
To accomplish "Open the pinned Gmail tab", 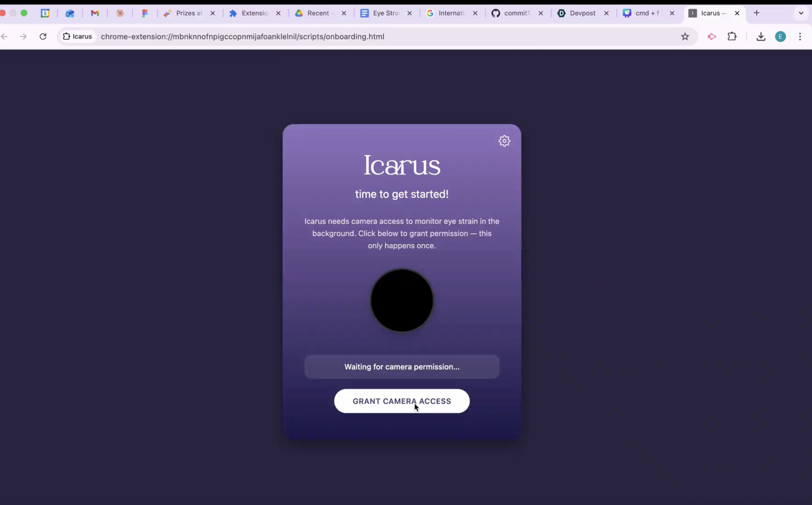I will (95, 13).
